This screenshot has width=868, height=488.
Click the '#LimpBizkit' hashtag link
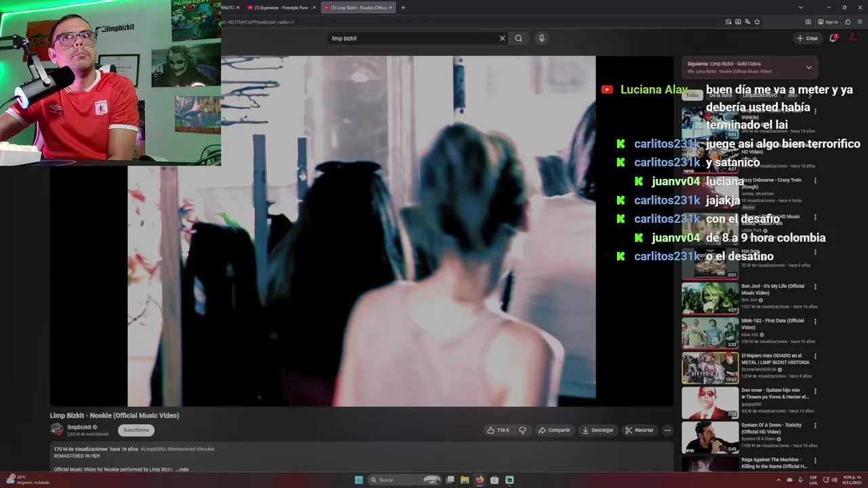(x=153, y=449)
